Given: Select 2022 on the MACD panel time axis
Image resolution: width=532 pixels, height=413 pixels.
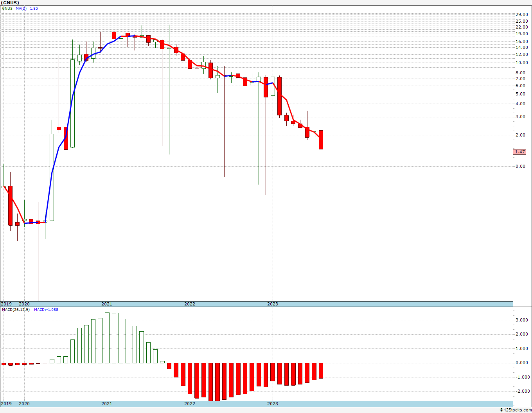Looking at the screenshot, I should (190, 404).
